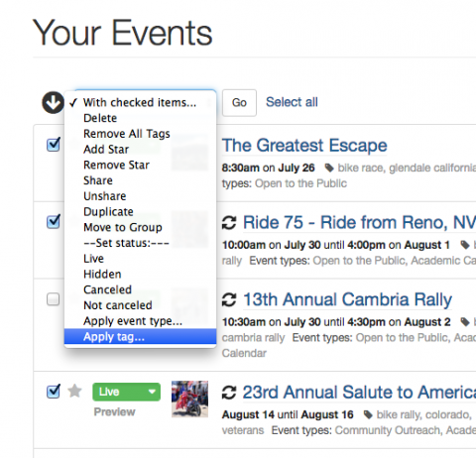Click the Go button

click(x=239, y=103)
